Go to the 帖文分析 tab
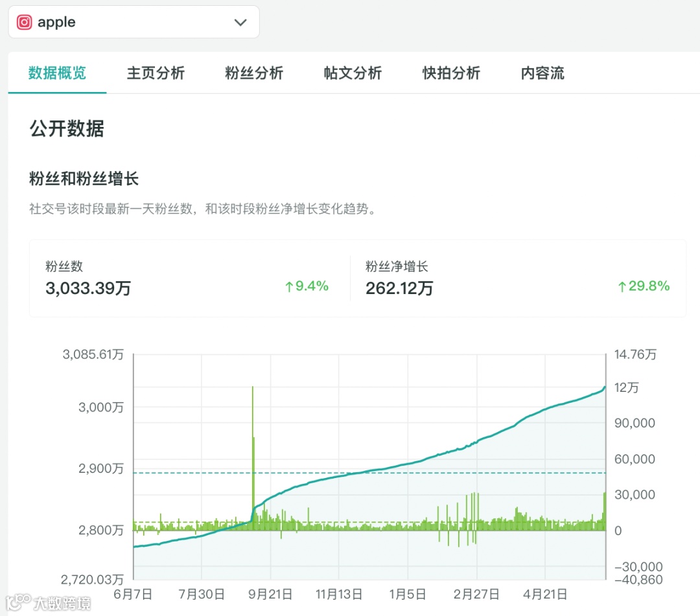This screenshot has height=616, width=700. pos(353,73)
